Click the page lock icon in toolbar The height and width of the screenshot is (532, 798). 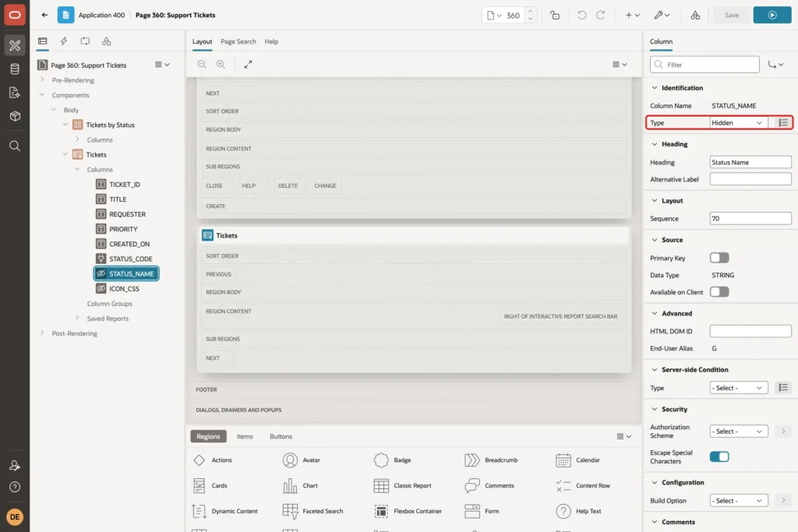pos(555,16)
